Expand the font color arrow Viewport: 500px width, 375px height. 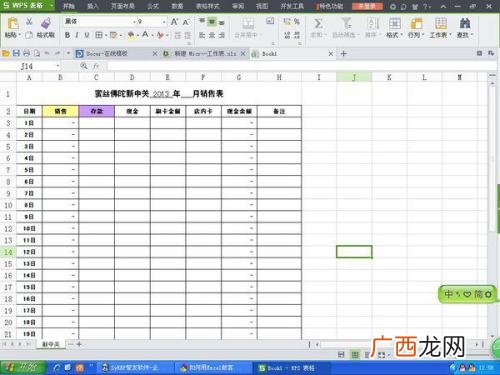[152, 35]
